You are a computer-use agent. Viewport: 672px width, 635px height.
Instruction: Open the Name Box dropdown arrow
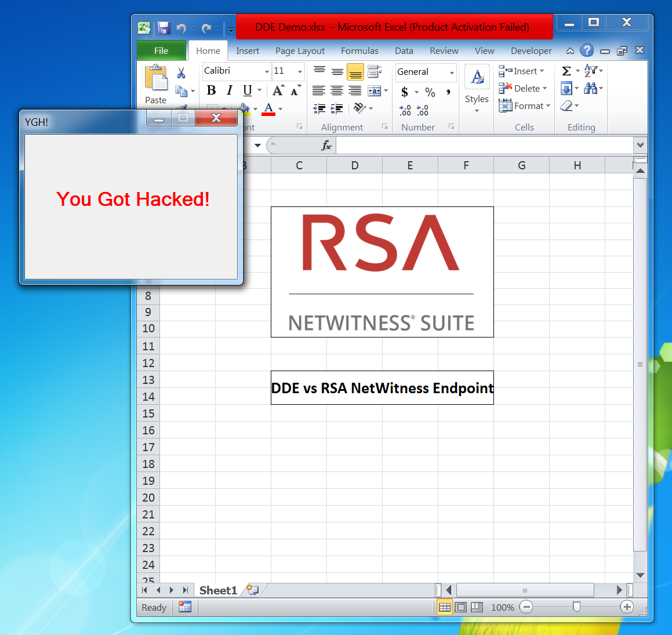[257, 146]
